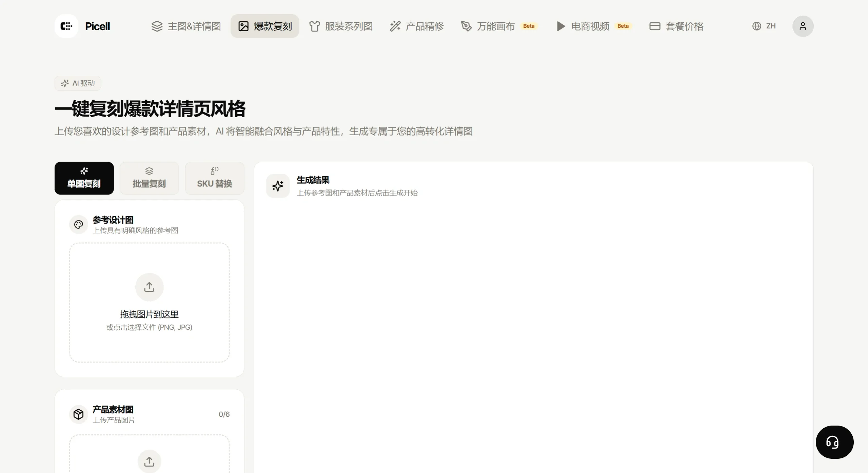Click 拖拽图片到这里 in reference dropzone
Image resolution: width=868 pixels, height=473 pixels.
point(149,314)
